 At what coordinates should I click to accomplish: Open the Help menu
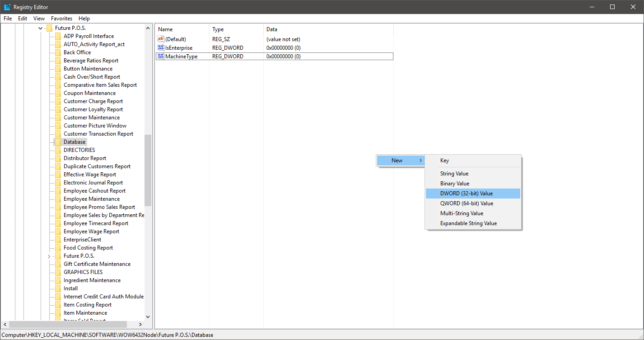coord(84,19)
